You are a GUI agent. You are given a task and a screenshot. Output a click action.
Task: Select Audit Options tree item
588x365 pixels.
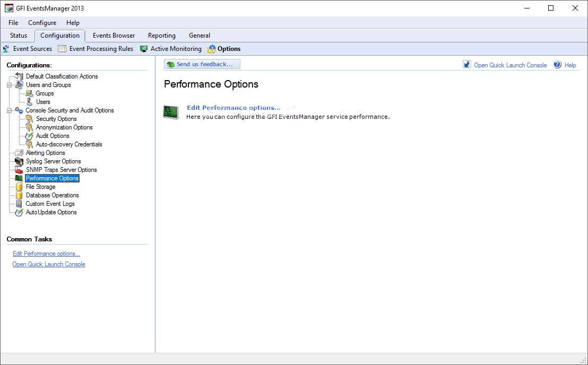pyautogui.click(x=53, y=136)
